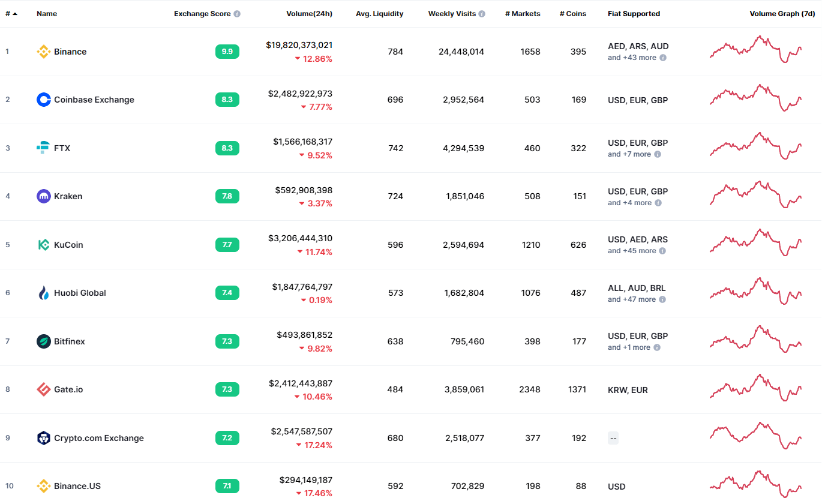Sort exchanges by Name column

pos(47,14)
